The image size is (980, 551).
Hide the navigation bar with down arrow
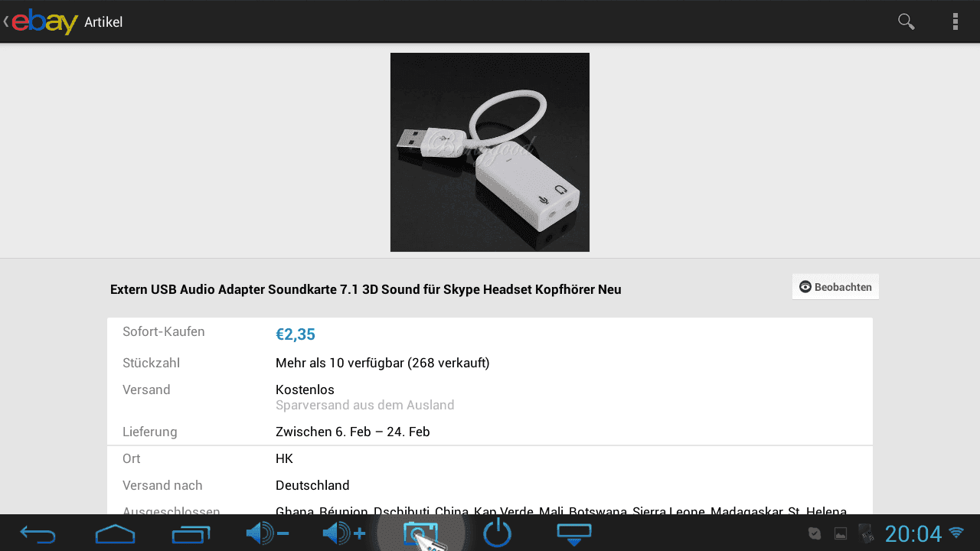574,534
